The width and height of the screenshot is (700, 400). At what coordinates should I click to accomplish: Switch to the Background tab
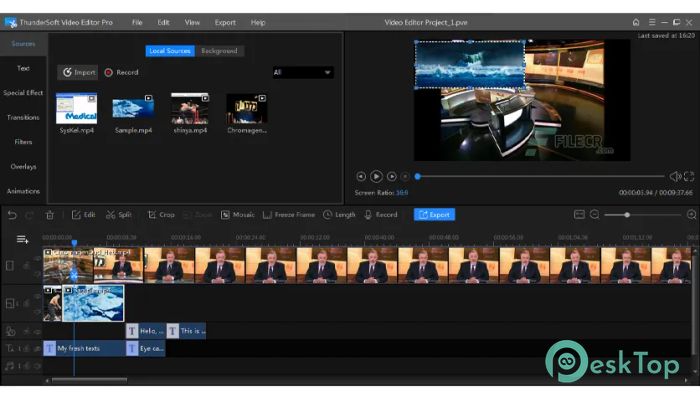[219, 51]
